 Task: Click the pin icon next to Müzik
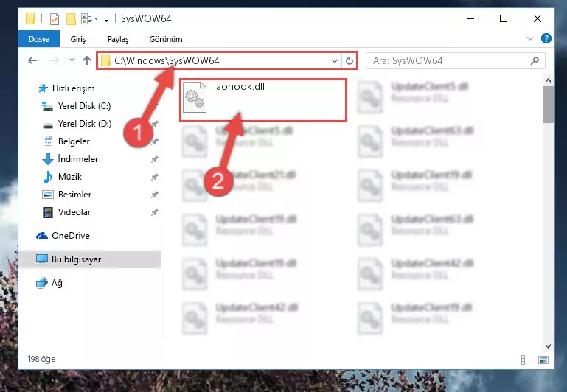point(154,177)
